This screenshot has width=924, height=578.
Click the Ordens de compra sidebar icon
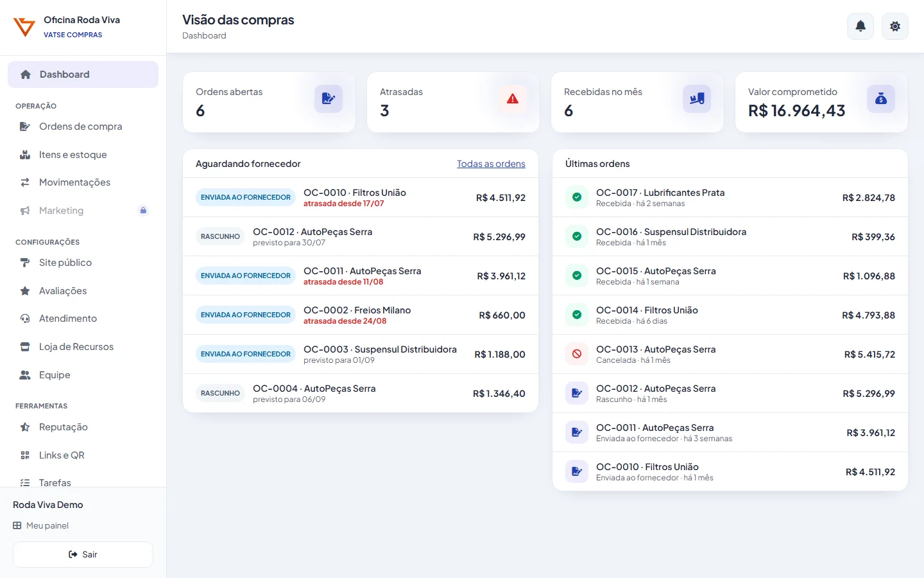(25, 127)
